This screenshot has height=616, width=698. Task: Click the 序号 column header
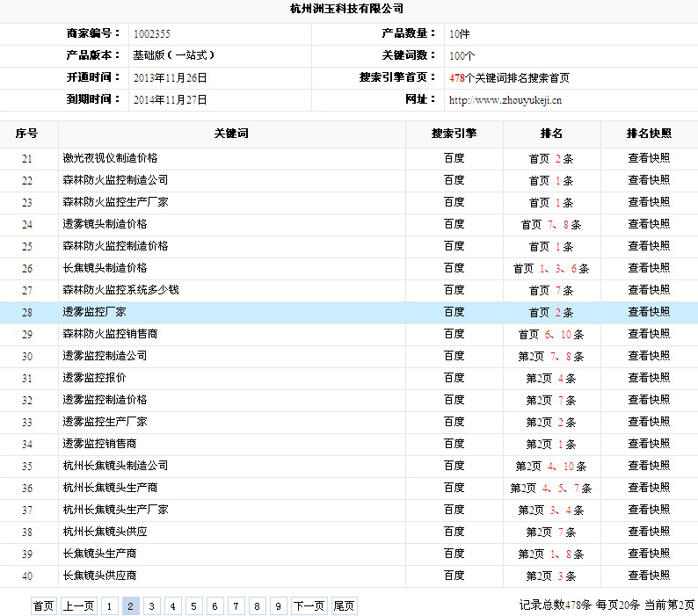pyautogui.click(x=26, y=134)
